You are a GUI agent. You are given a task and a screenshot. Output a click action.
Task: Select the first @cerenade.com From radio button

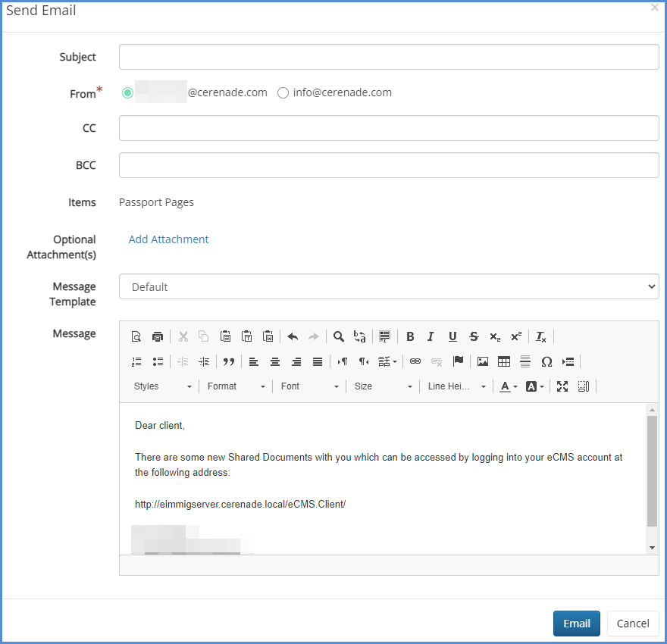point(127,92)
